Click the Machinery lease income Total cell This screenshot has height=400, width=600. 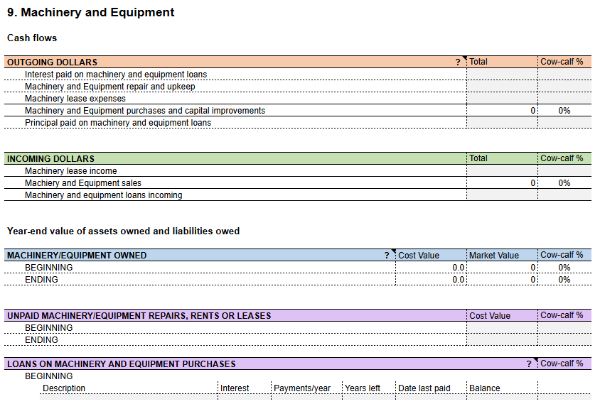coord(502,171)
